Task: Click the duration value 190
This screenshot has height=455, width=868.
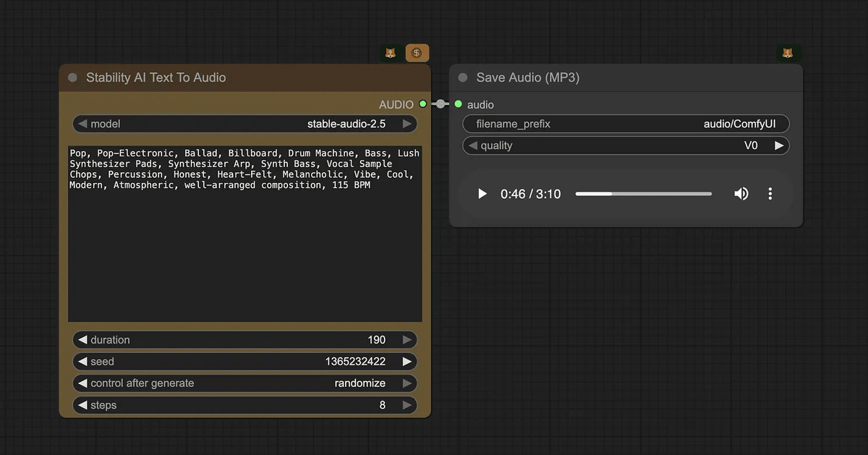Action: 376,339
